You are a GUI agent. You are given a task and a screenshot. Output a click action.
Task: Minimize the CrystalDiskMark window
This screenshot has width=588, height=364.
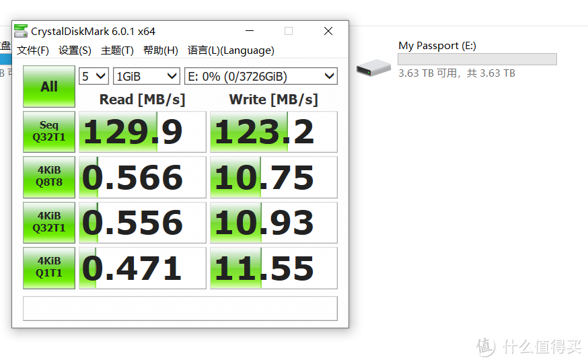click(x=250, y=31)
